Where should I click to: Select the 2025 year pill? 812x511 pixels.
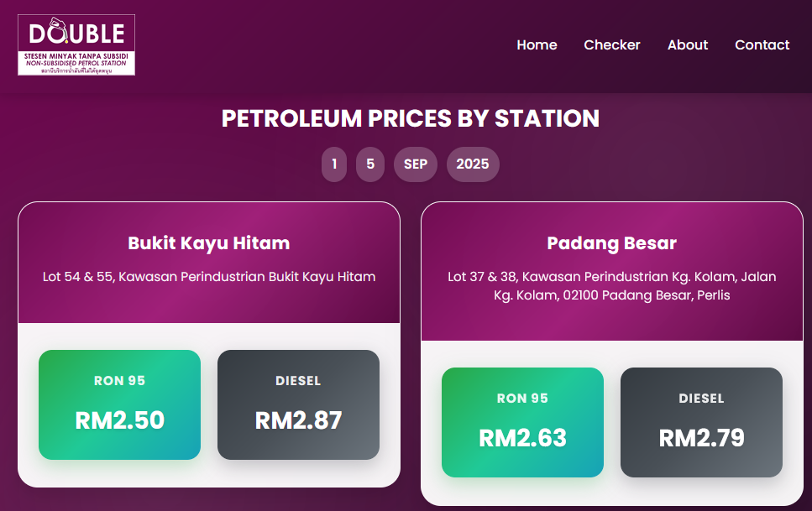click(473, 164)
